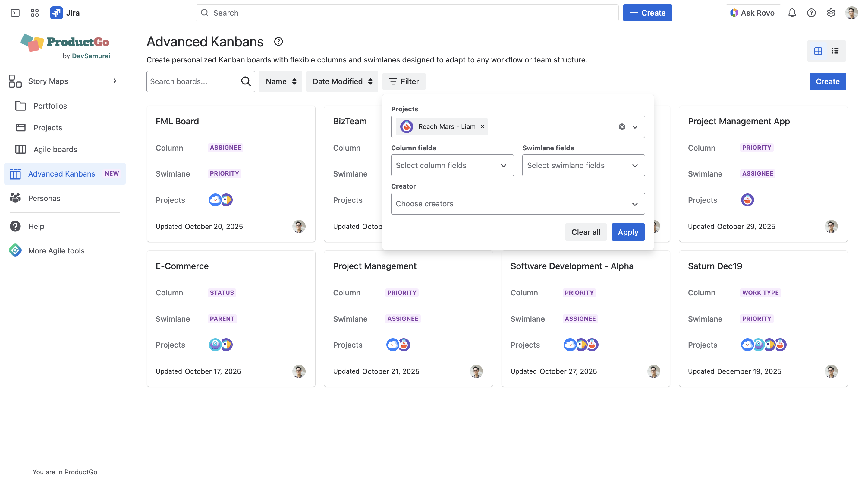
Task: Open Agile boards in the sidebar
Action: 55,149
